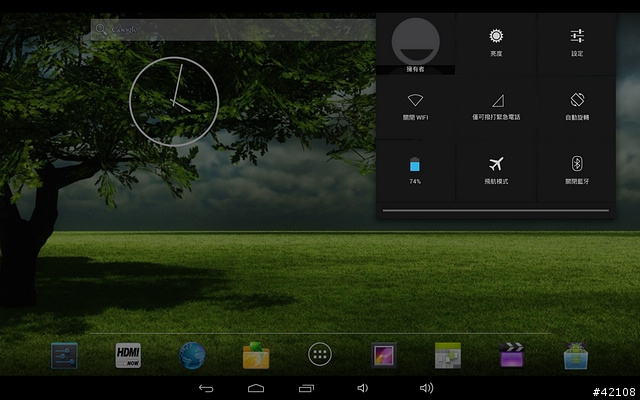Tap the emergency calls only signal tile

(x=496, y=107)
